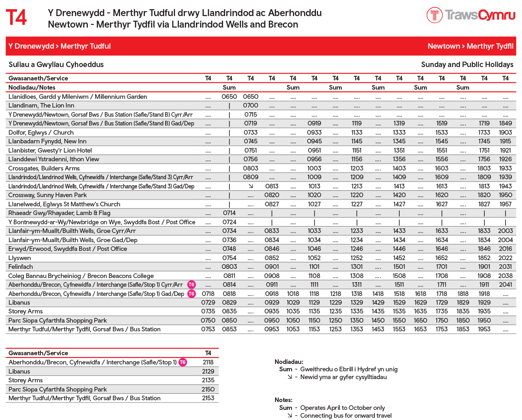Click the connecting bus arrow in the timetable grid
The height and width of the screenshot is (420, 522).
coord(250,186)
